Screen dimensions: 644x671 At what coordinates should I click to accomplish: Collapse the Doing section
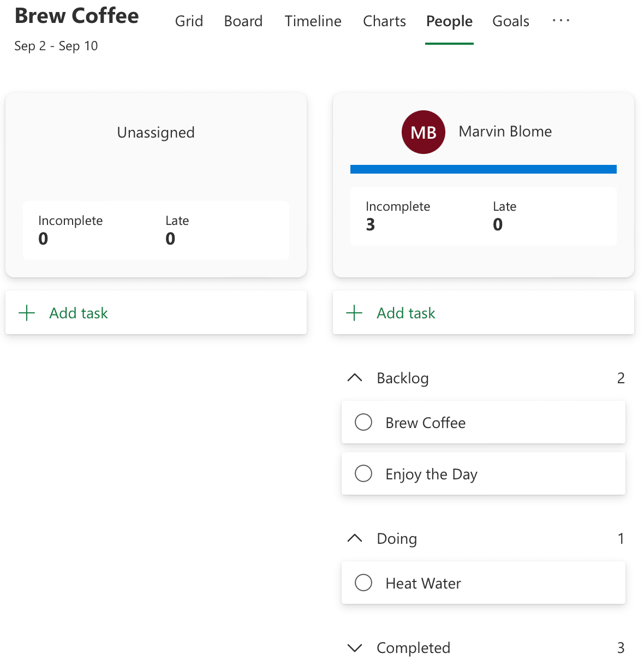355,538
